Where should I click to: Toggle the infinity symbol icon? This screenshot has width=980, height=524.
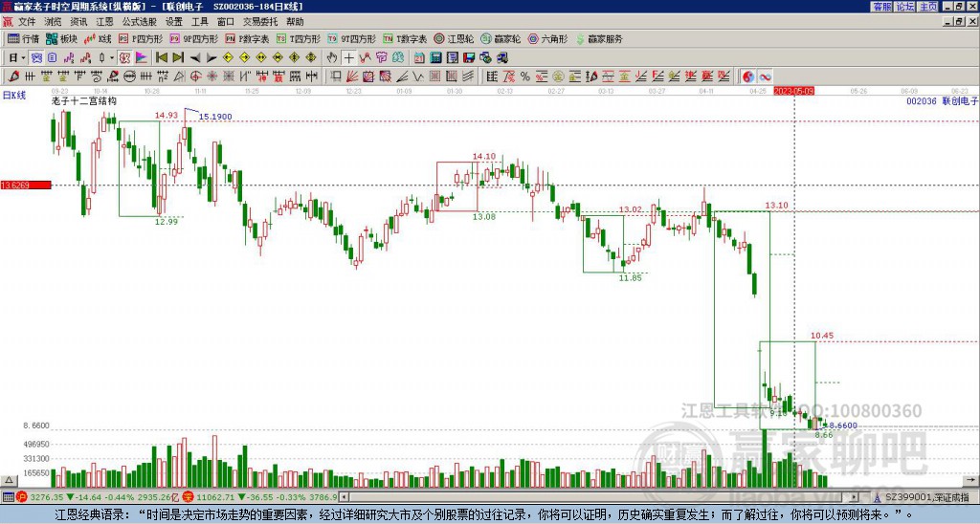[765, 76]
